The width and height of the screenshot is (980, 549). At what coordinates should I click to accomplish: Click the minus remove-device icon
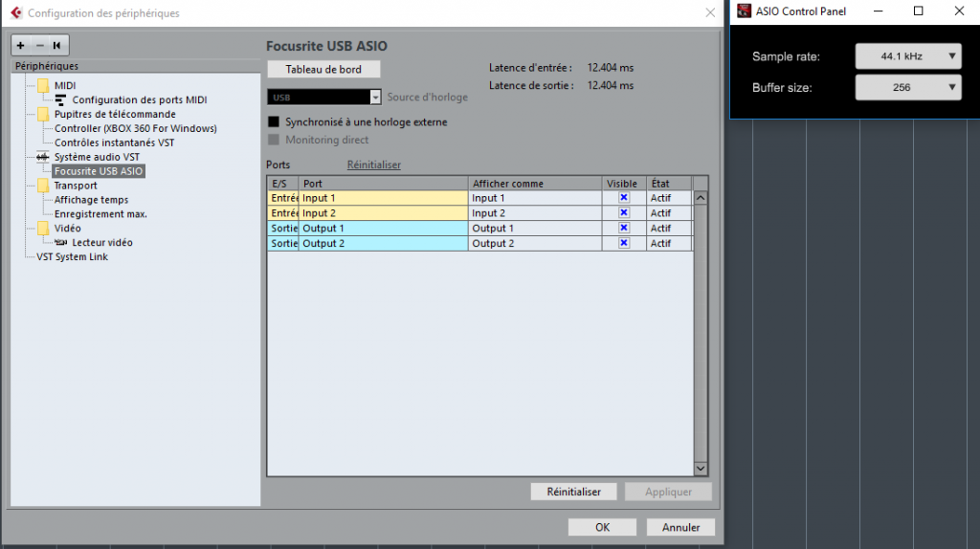(x=40, y=45)
